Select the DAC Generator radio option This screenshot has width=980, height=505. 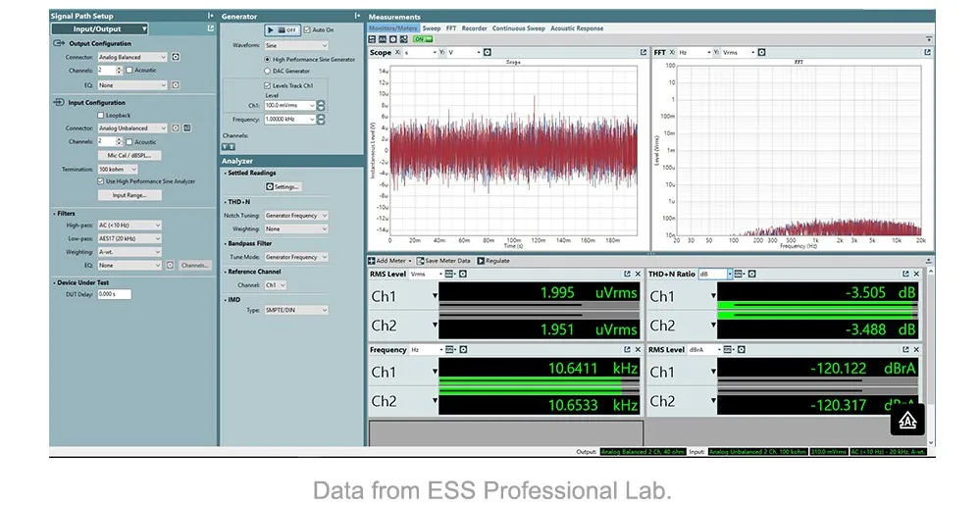point(266,72)
